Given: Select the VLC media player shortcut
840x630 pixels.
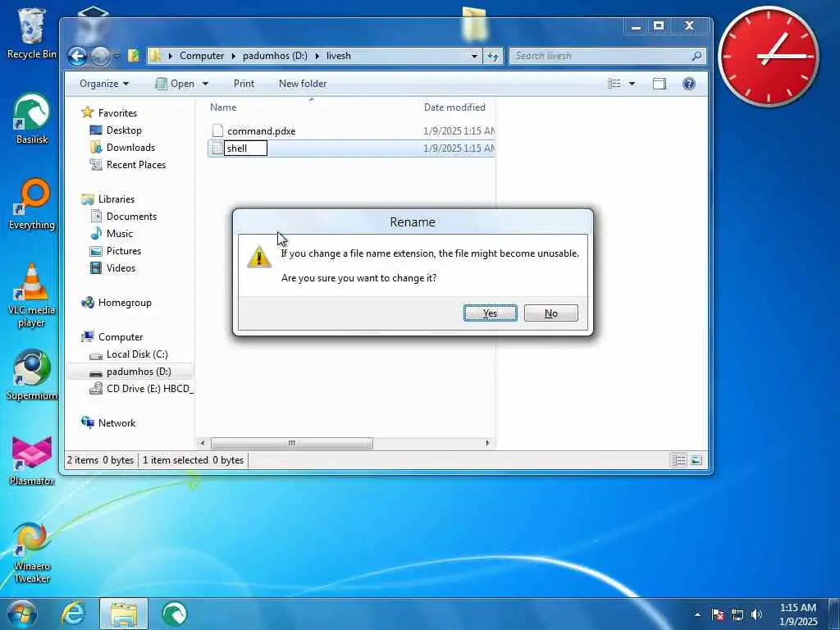Looking at the screenshot, I should 32,295.
